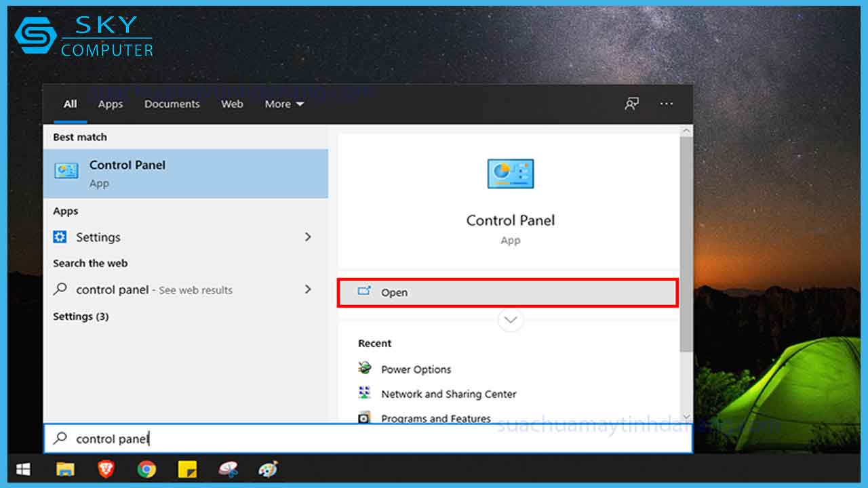The width and height of the screenshot is (868, 488).
Task: Click the ellipsis options icon in search header
Action: click(667, 104)
